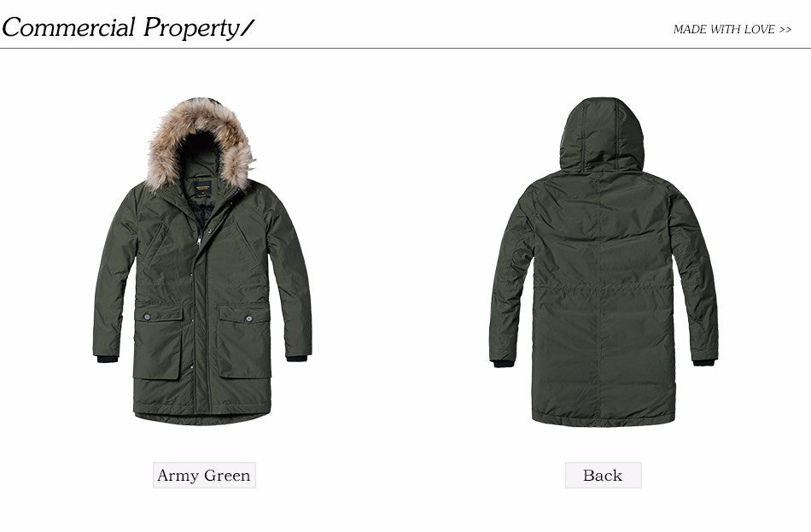The height and width of the screenshot is (532, 811).
Task: Click the black left cuff of front parka
Action: [x=108, y=359]
